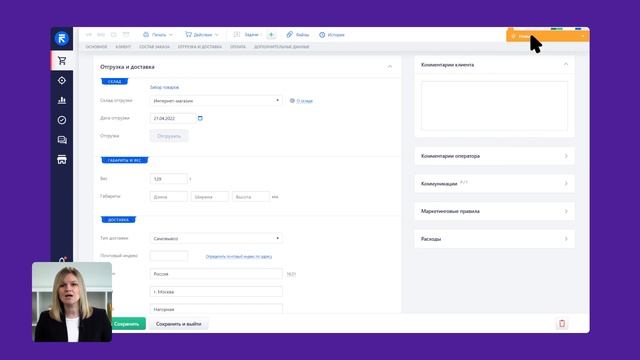The image size is (640, 360).
Task: Open the store icon in sidebar
Action: pyautogui.click(x=62, y=160)
